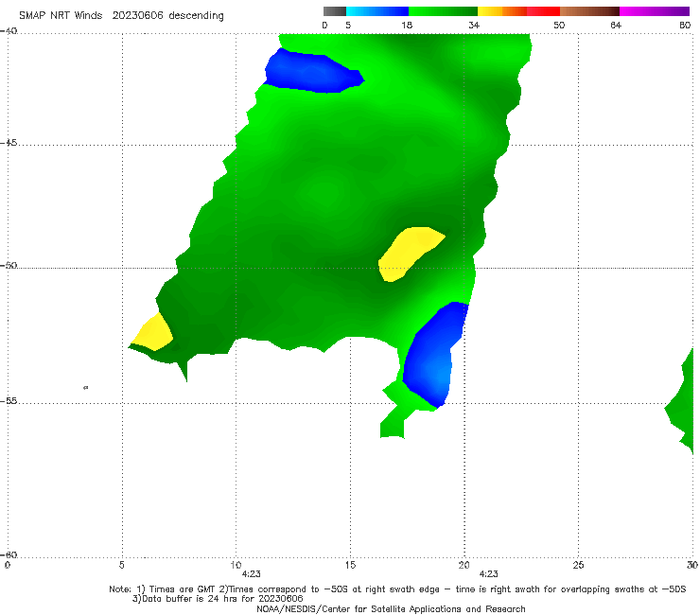Click the '4:23' swath time under longitude 10
Viewport: 700px width, 615px height.
point(251,574)
